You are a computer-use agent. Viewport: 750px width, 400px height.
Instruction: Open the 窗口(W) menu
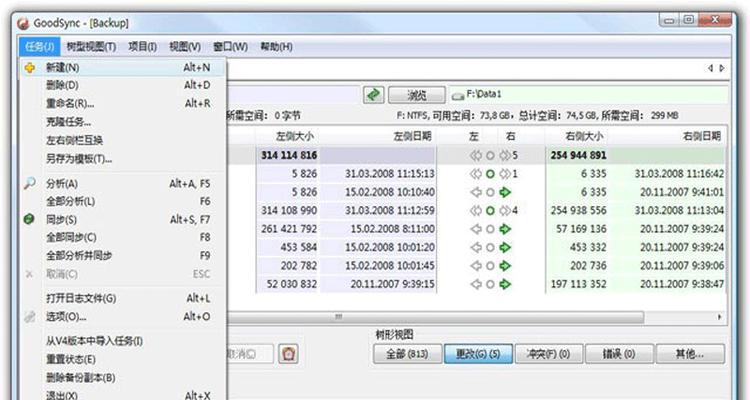pyautogui.click(x=230, y=46)
